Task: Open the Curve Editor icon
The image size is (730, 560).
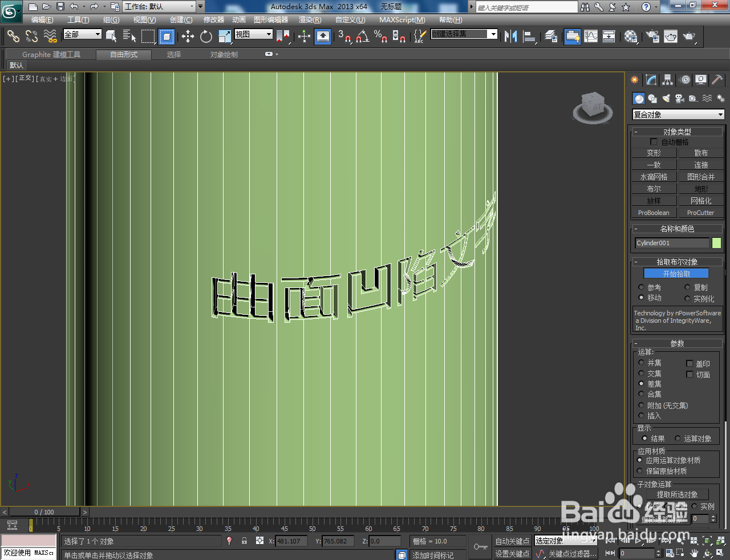Action: click(x=591, y=36)
